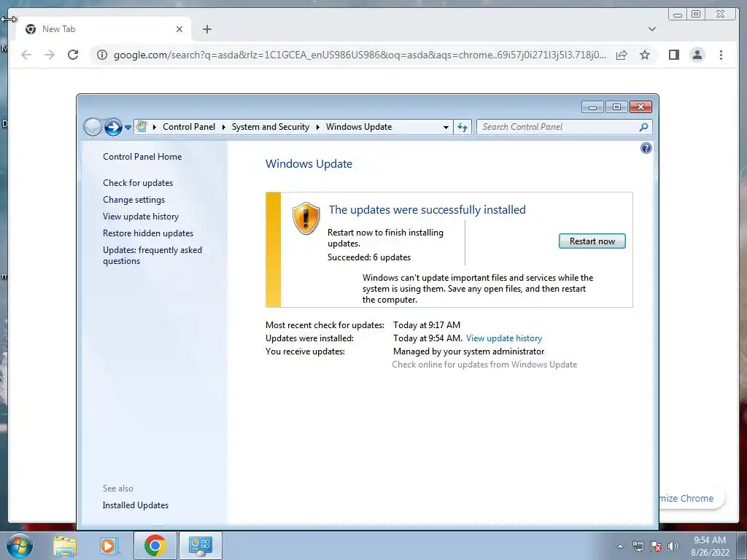Screen dimensions: 747x560
Task: Open recent pages dropdown next to navigation arrows
Action: (128, 128)
